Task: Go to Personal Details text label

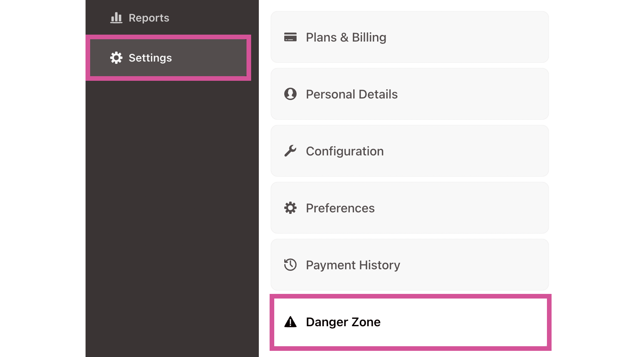Action: [352, 94]
